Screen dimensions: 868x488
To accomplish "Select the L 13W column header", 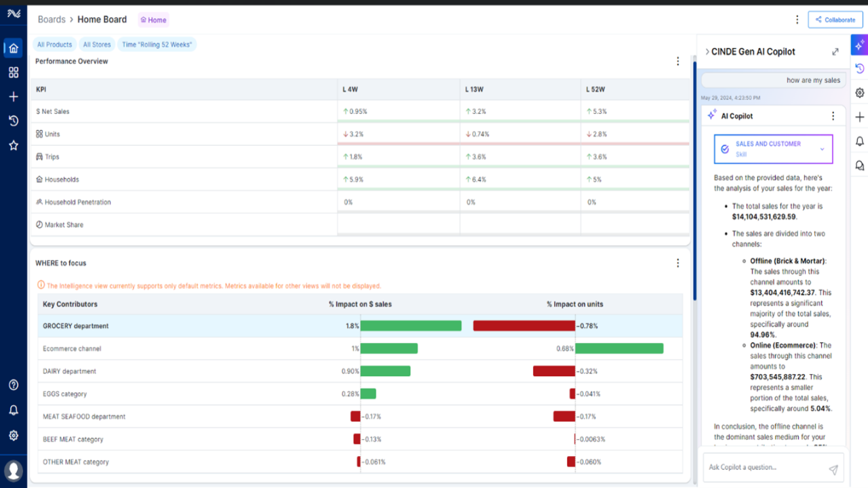I will (520, 89).
